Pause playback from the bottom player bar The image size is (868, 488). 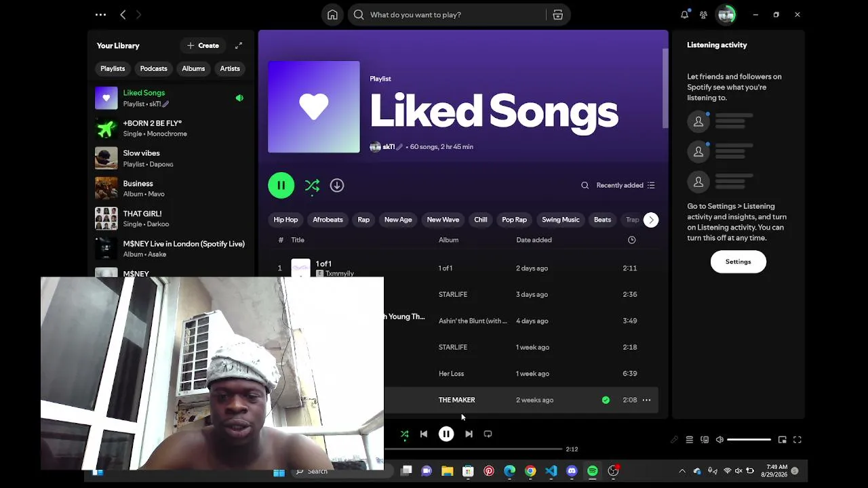[x=446, y=434]
